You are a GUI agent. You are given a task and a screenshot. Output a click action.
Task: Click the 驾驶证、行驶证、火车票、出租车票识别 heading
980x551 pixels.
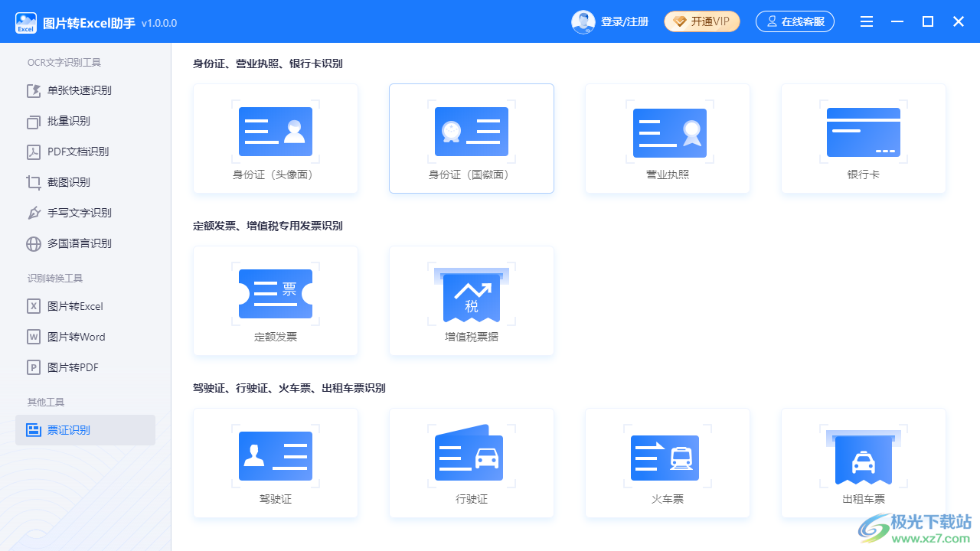point(289,388)
